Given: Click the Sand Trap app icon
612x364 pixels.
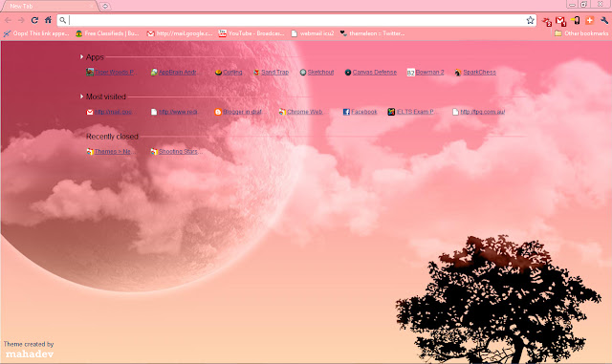Looking at the screenshot, I should point(256,73).
